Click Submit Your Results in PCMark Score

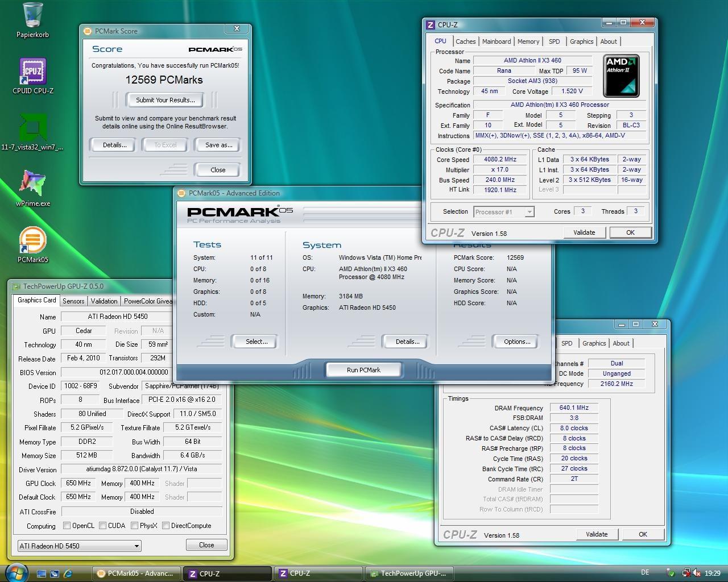[166, 100]
